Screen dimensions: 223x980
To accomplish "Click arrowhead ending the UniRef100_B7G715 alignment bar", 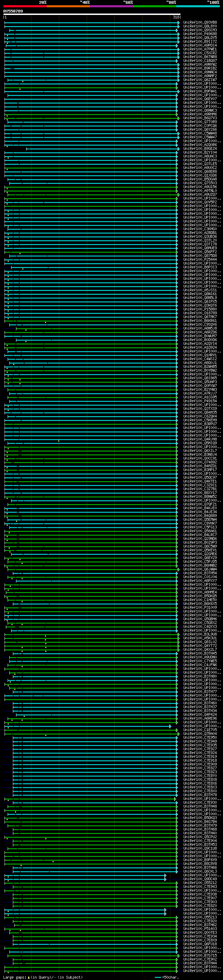I will pos(178,955).
